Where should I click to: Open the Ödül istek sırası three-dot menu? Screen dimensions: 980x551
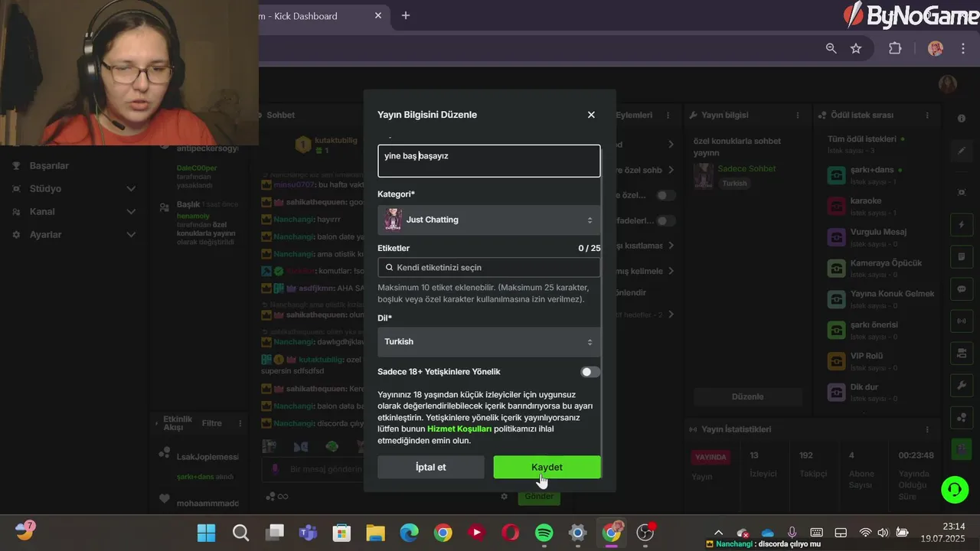(x=928, y=115)
